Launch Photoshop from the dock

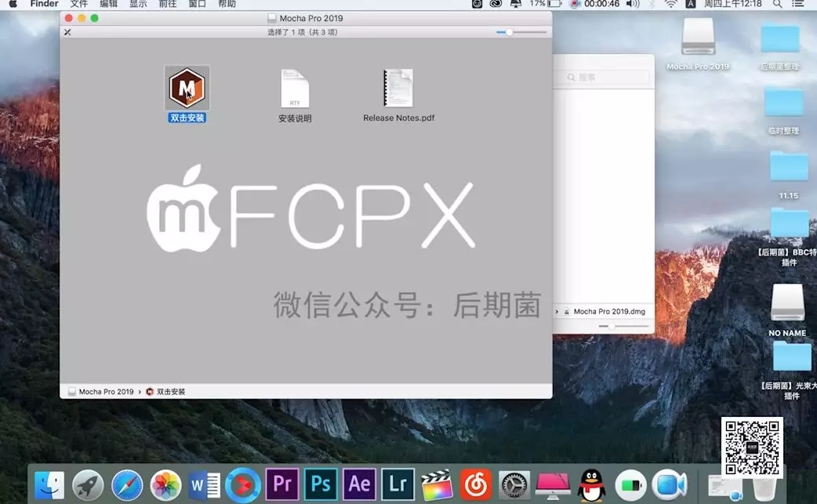[x=321, y=484]
